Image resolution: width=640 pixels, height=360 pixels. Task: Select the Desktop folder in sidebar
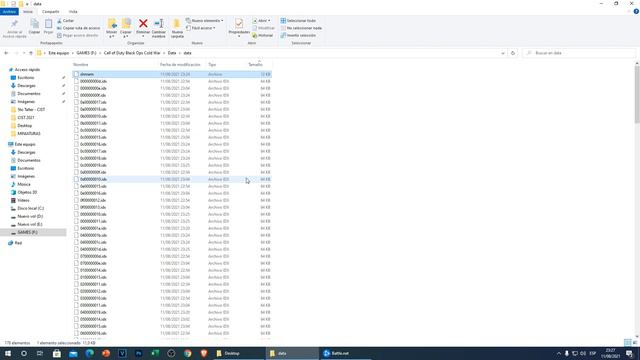point(24,126)
